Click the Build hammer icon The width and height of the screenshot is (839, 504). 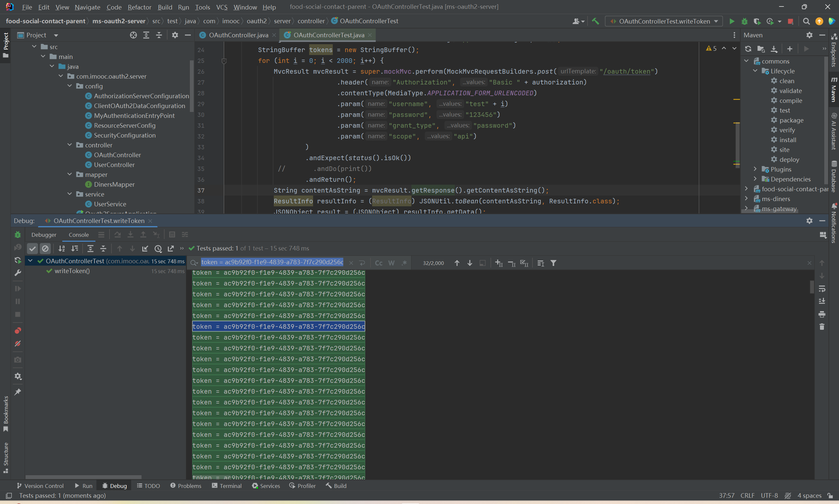595,21
